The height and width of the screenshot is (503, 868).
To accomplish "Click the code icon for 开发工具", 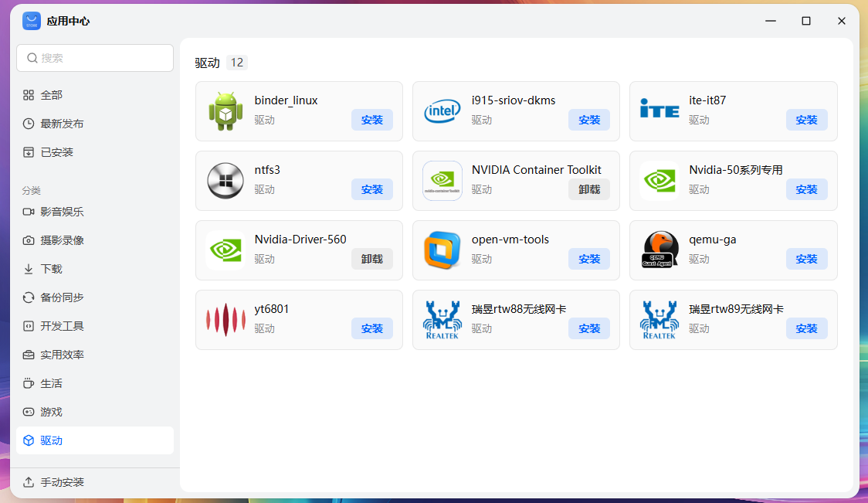I will coord(29,326).
